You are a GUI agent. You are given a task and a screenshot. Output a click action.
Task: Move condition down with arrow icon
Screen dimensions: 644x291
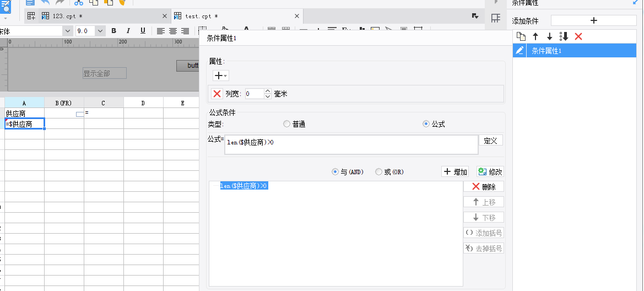(549, 36)
